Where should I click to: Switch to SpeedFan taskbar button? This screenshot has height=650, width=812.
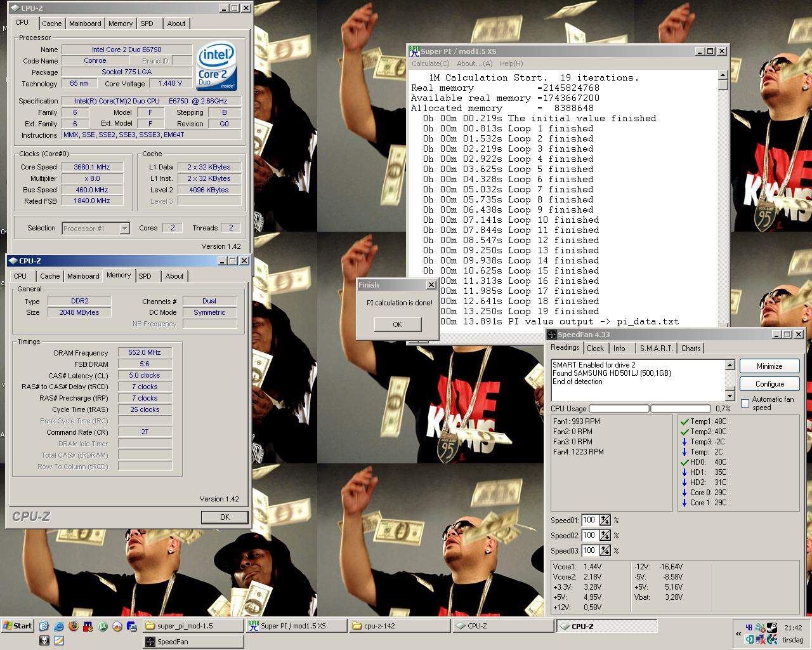click(x=193, y=642)
